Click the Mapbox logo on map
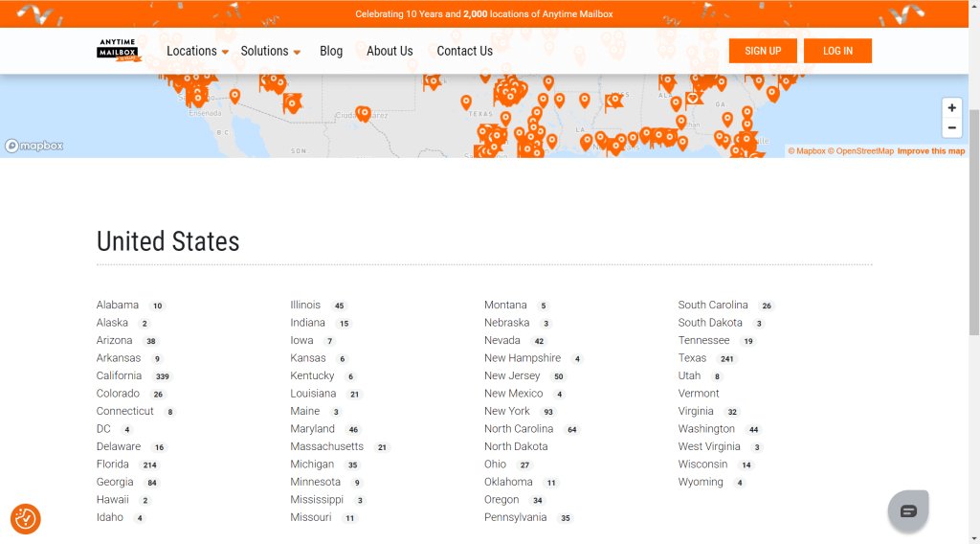The image size is (980, 544). 34,146
